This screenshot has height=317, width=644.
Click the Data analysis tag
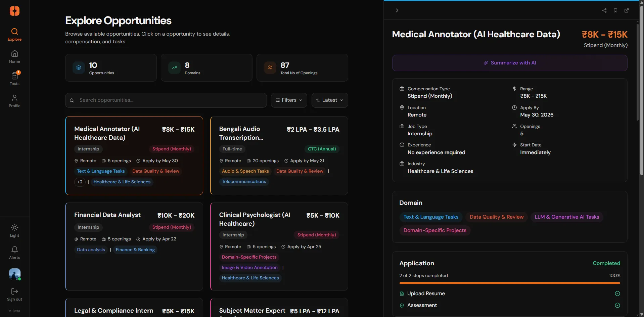pos(91,250)
